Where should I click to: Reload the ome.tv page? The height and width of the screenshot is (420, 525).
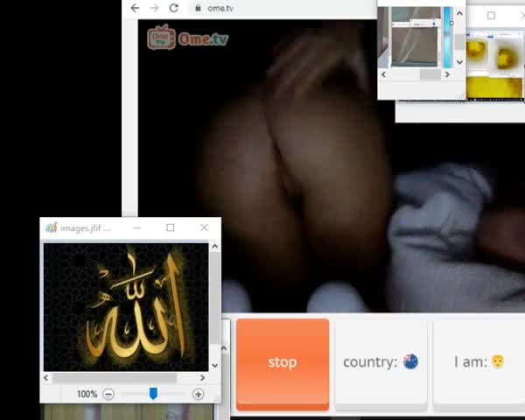point(174,8)
